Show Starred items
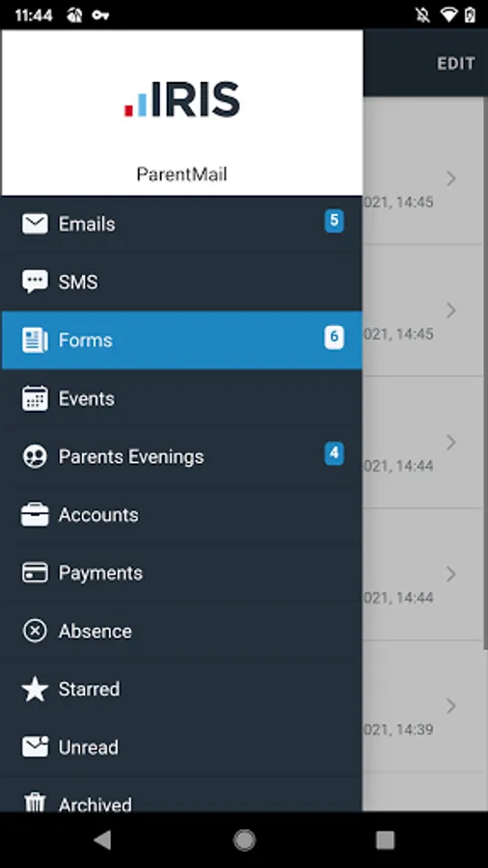 (182, 690)
